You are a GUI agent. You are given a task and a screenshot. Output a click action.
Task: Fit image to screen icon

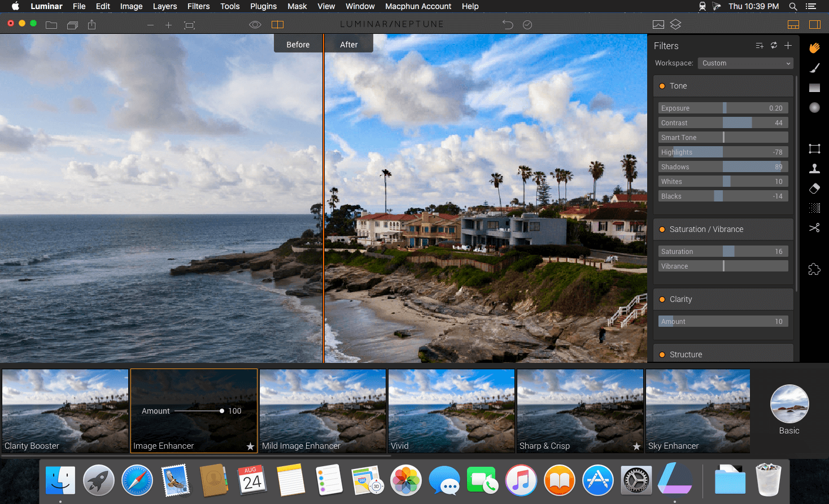pos(189,25)
